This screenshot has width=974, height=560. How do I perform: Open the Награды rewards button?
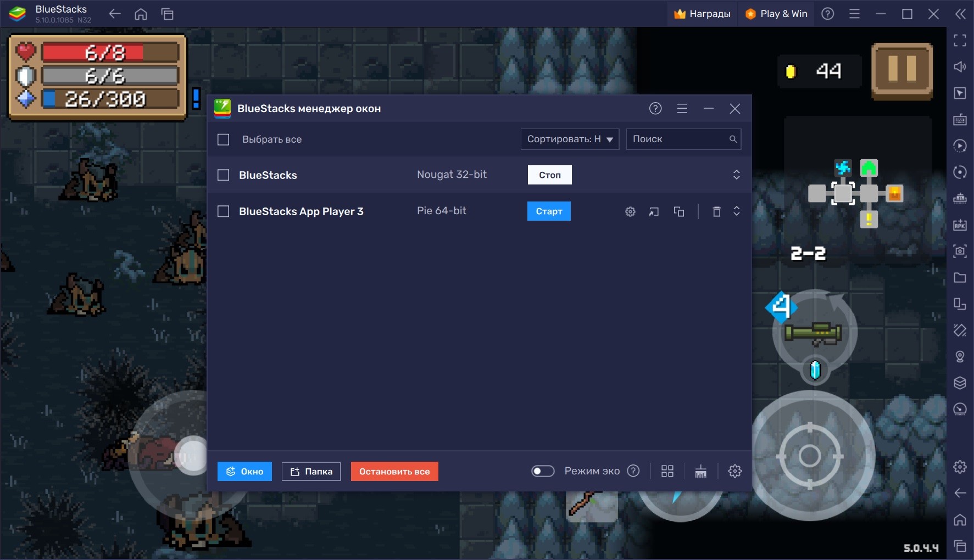(x=702, y=14)
